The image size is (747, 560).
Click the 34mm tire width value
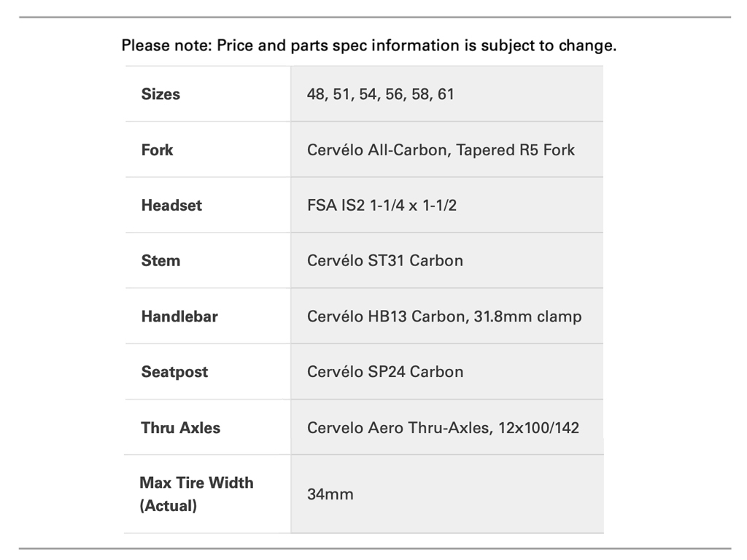click(330, 494)
